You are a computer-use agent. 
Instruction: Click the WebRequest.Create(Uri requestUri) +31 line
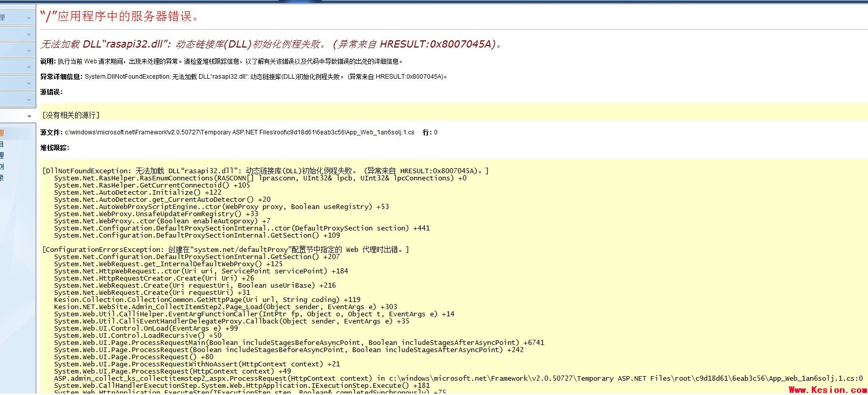click(152, 293)
